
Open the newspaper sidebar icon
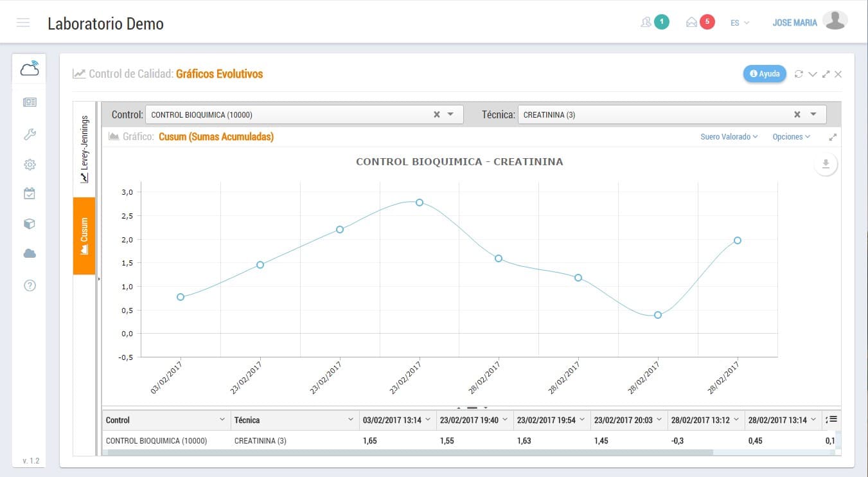click(x=30, y=102)
